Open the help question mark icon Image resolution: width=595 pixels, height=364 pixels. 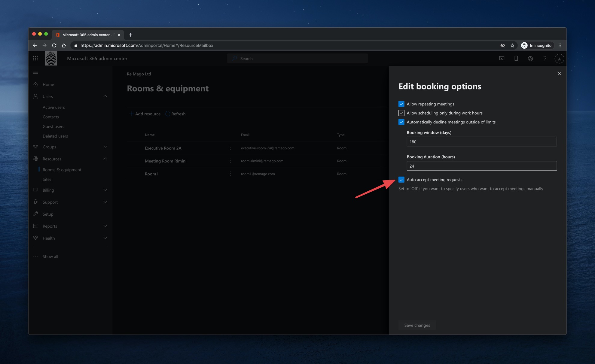pyautogui.click(x=545, y=58)
